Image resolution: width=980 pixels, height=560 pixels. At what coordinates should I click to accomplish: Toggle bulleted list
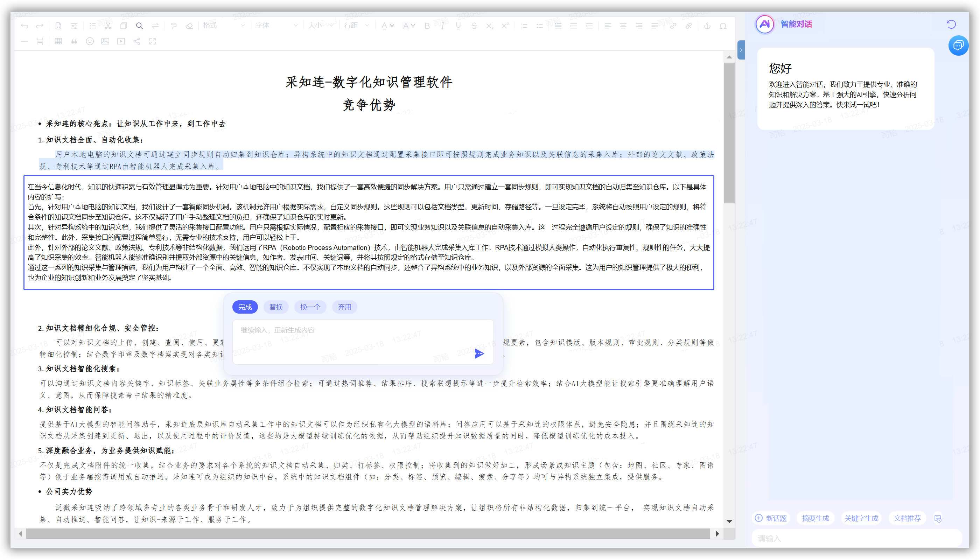pos(539,26)
